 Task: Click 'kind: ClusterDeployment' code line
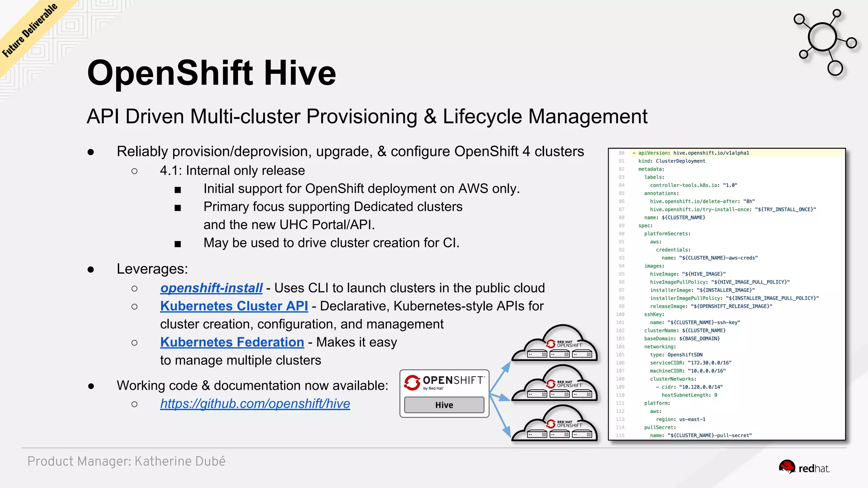click(x=672, y=161)
